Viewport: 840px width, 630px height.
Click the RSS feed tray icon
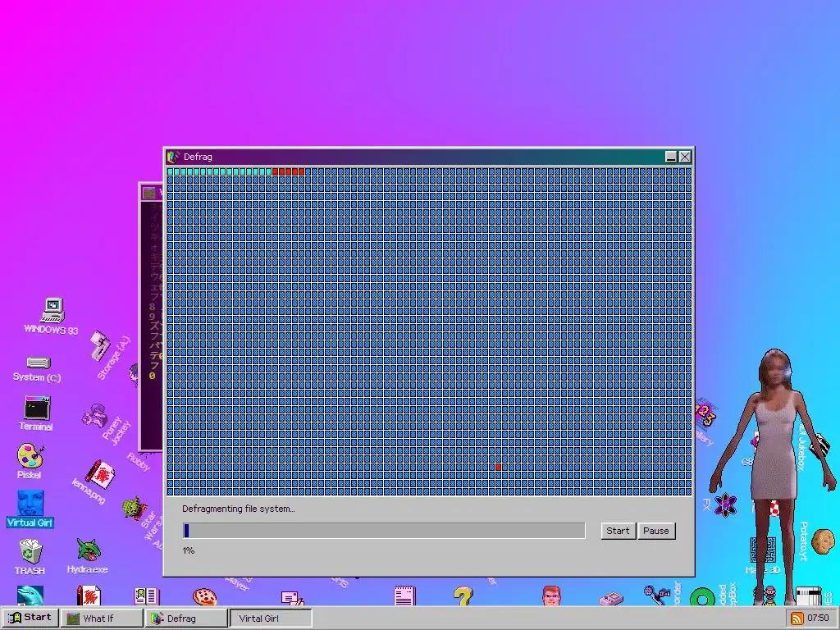(797, 619)
